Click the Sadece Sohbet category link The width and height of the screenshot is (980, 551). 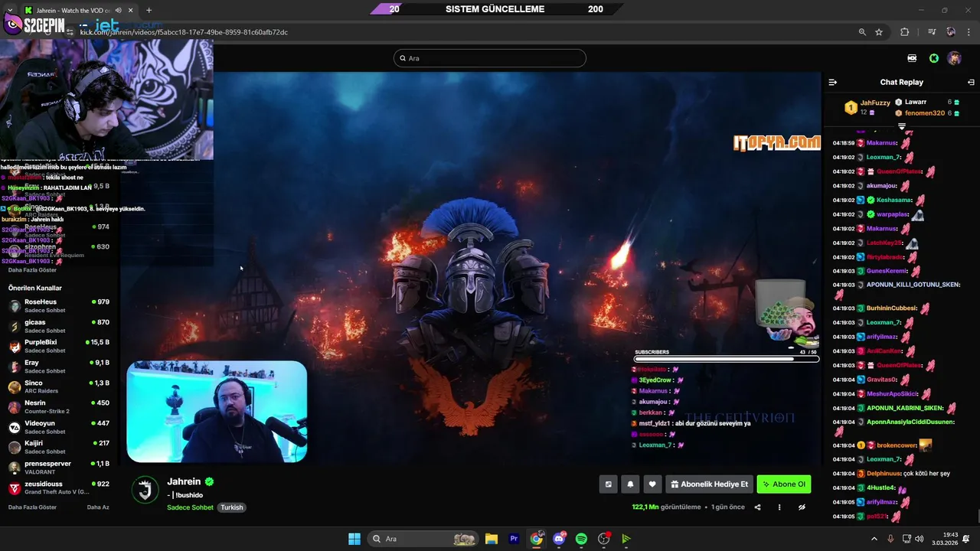tap(190, 507)
